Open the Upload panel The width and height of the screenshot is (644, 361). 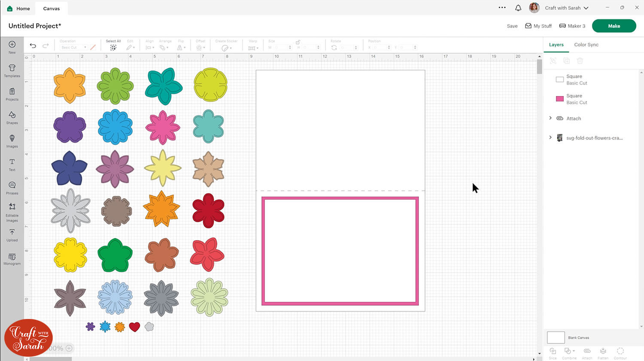(12, 235)
